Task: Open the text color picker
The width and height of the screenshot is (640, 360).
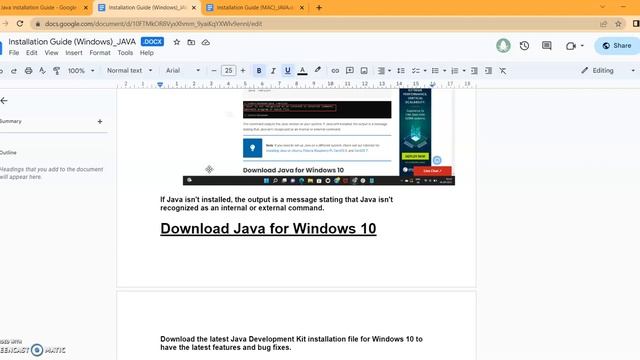Action: click(302, 71)
